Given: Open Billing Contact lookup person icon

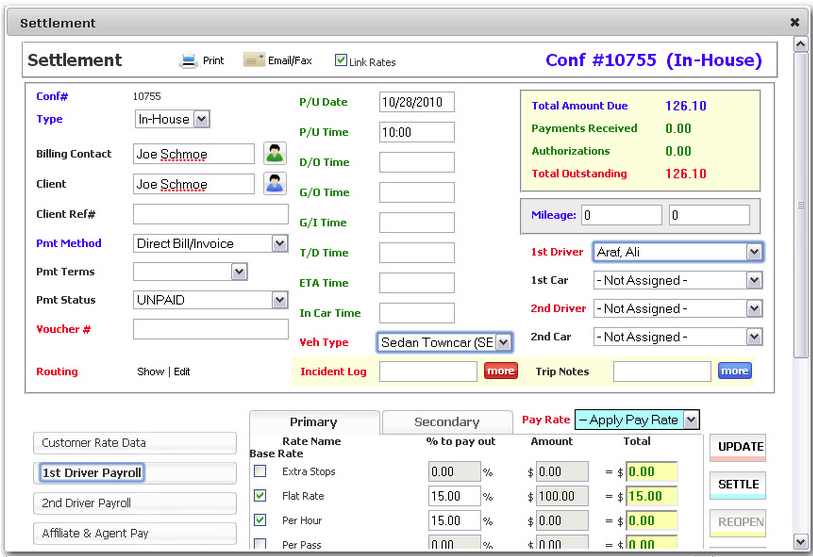Looking at the screenshot, I should click(x=274, y=153).
